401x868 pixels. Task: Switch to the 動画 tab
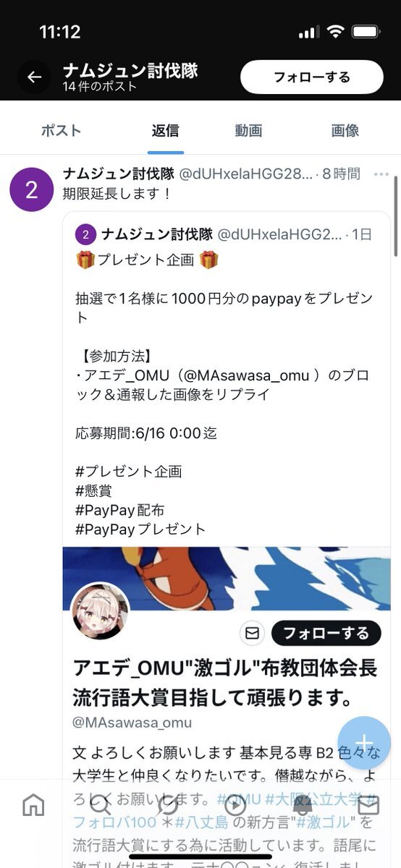(248, 131)
